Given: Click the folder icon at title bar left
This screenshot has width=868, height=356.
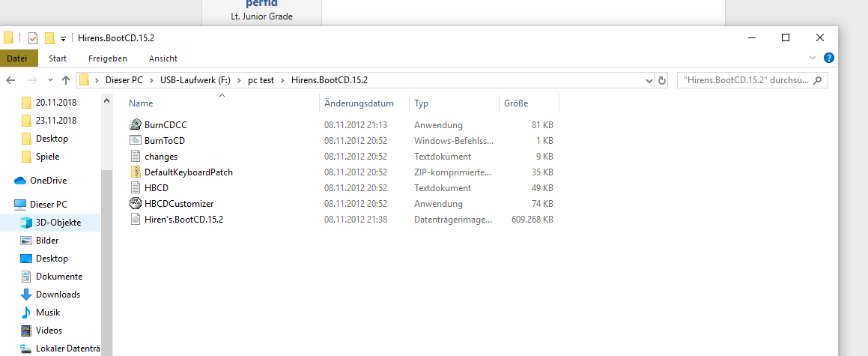Looking at the screenshot, I should [8, 38].
